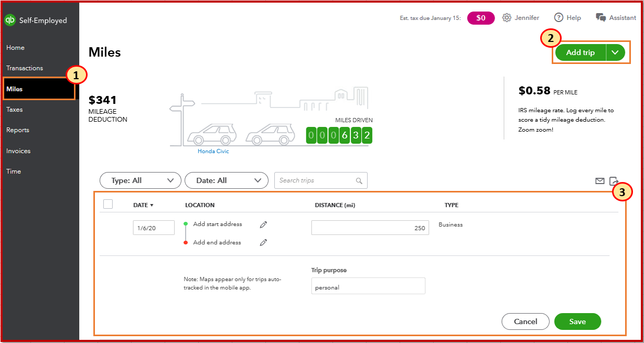Viewport: 644px width, 343px height.
Task: Click the Assistant label
Action: (622, 18)
